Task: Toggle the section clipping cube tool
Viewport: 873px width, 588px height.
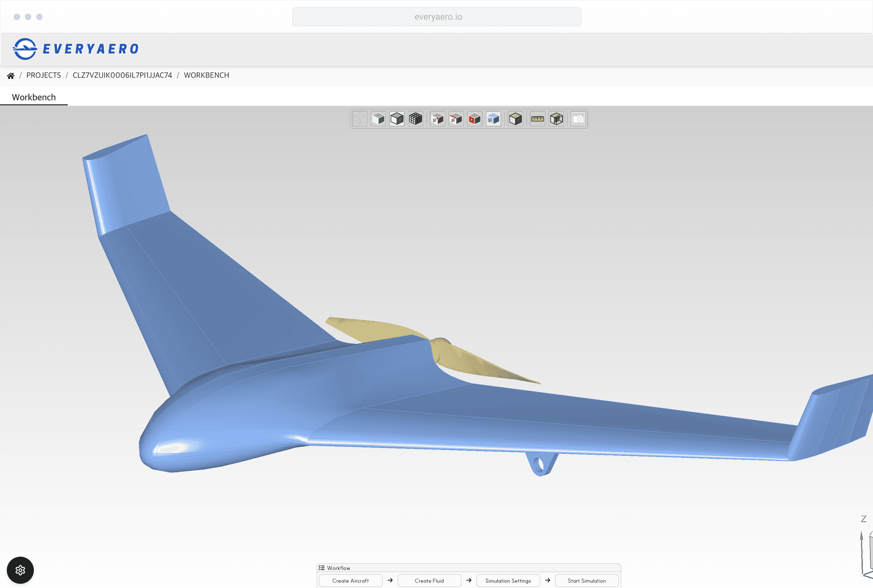Action: pyautogui.click(x=557, y=119)
